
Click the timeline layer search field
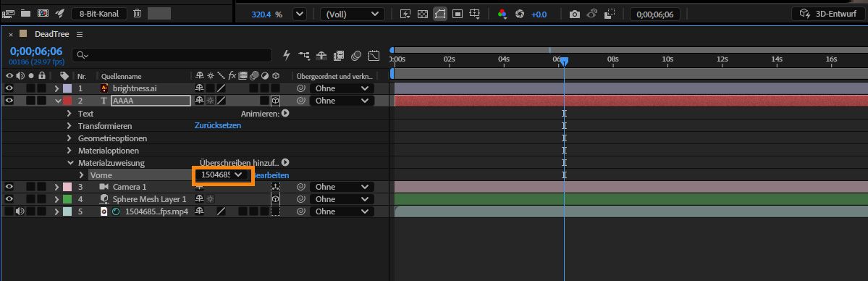click(x=173, y=55)
